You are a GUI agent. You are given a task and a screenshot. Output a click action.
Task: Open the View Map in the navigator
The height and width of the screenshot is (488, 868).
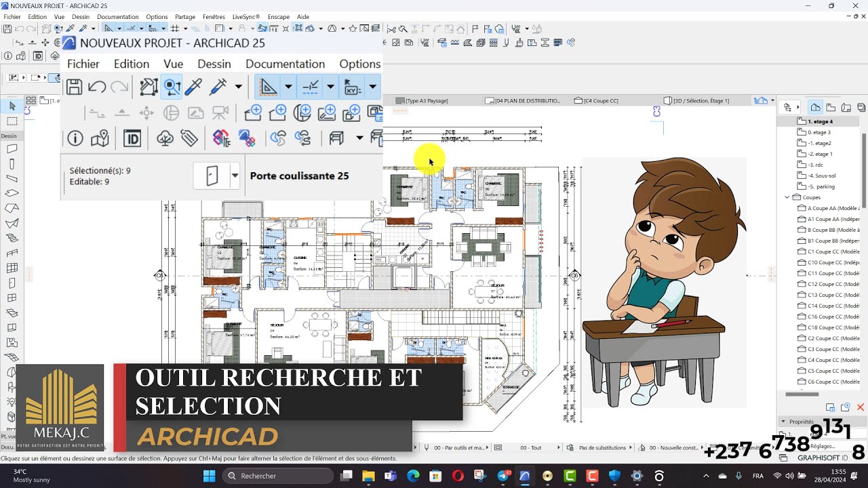(831, 107)
